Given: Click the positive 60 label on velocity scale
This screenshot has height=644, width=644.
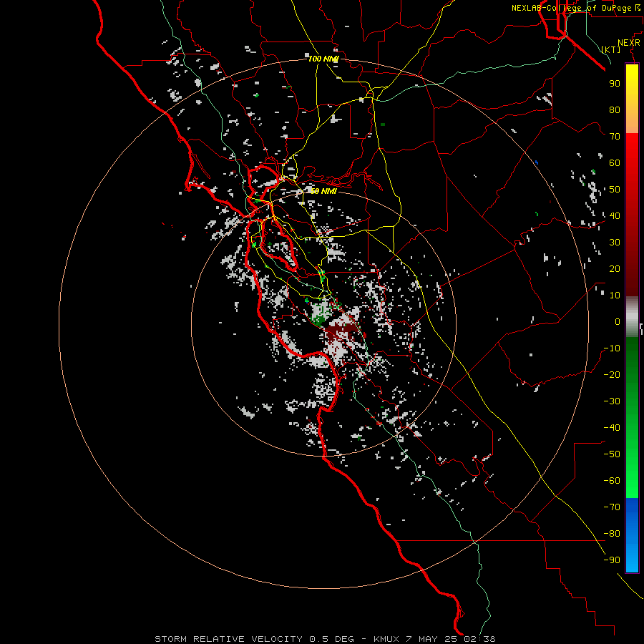Looking at the screenshot, I should tap(615, 162).
